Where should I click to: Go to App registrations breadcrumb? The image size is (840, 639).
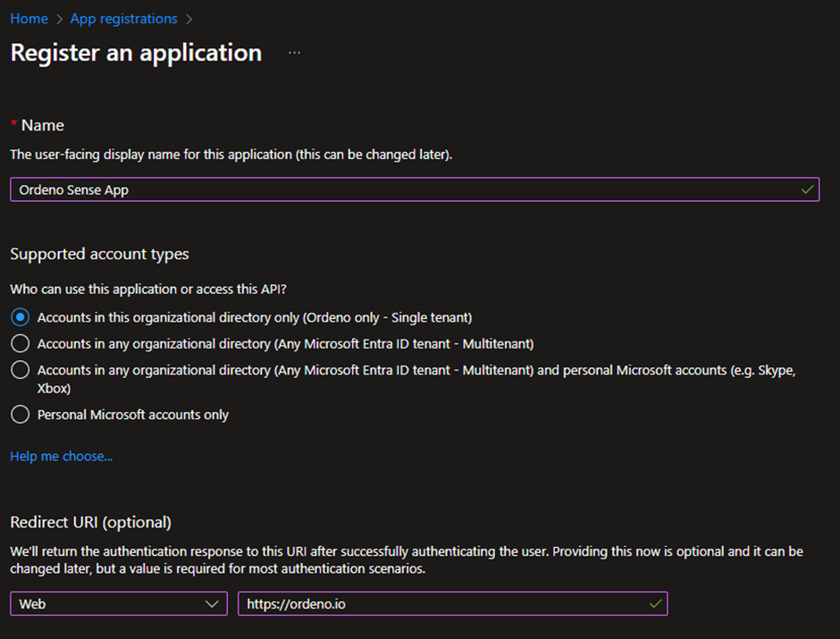(x=123, y=19)
